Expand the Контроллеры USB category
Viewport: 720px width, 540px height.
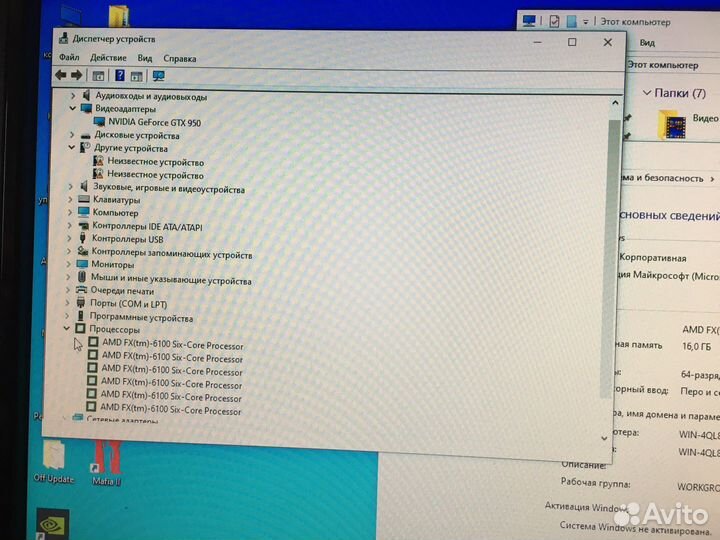pyautogui.click(x=70, y=240)
